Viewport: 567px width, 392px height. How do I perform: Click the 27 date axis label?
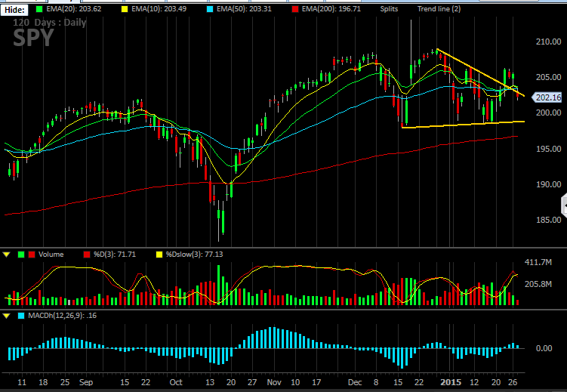tap(252, 383)
